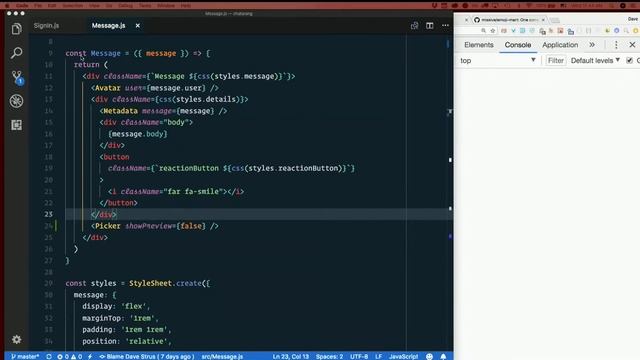This screenshot has width=640, height=360.
Task: Expand more DevTools tabs chevron
Action: coord(592,45)
